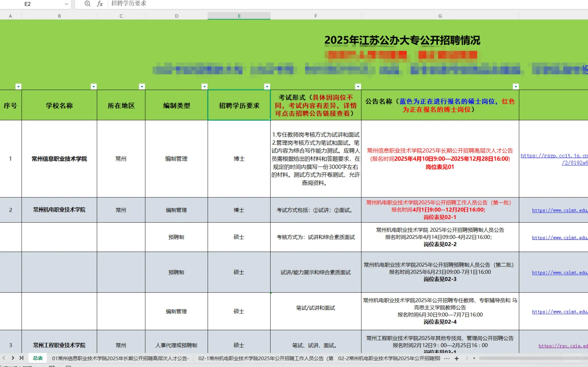Click the horizontal scrollbar left arrow

pyautogui.click(x=474, y=358)
